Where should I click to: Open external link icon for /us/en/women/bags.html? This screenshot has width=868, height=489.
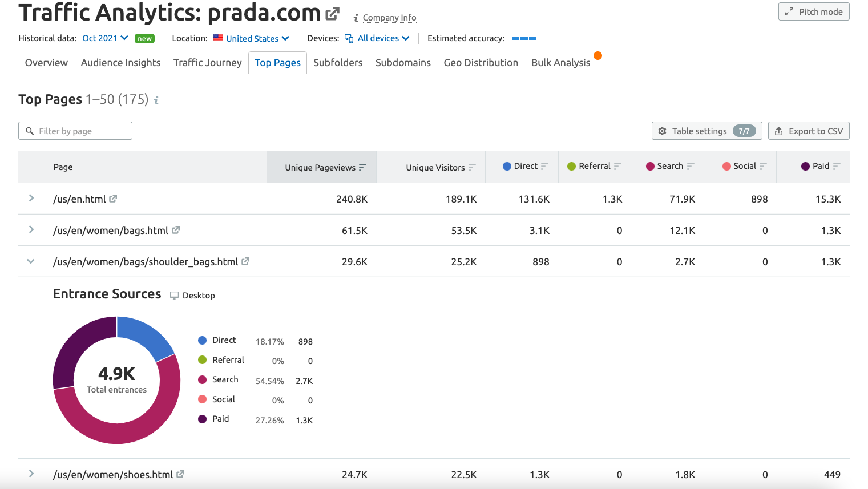click(176, 230)
